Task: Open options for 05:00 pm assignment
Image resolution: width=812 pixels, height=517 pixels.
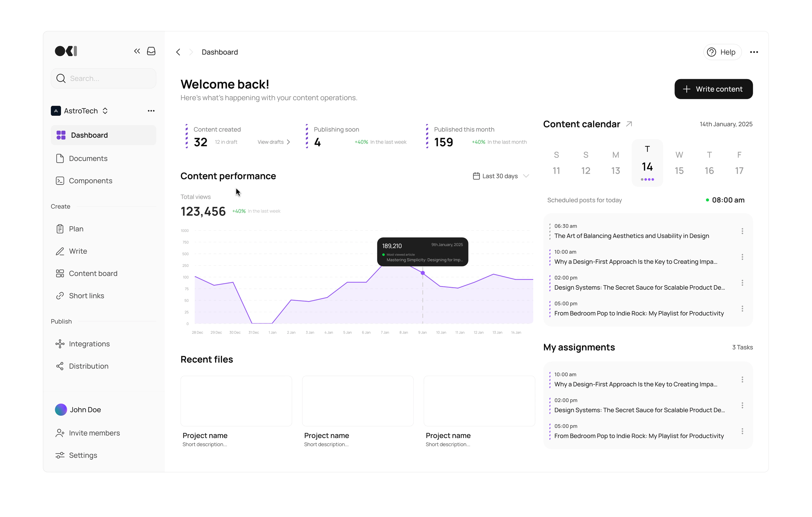Action: [x=742, y=431]
